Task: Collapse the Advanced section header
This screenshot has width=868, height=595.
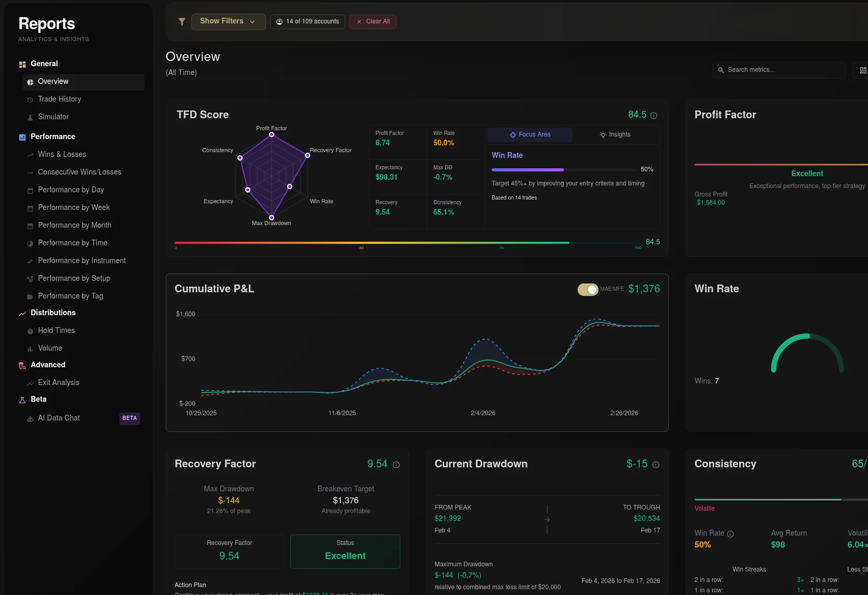Action: point(47,365)
